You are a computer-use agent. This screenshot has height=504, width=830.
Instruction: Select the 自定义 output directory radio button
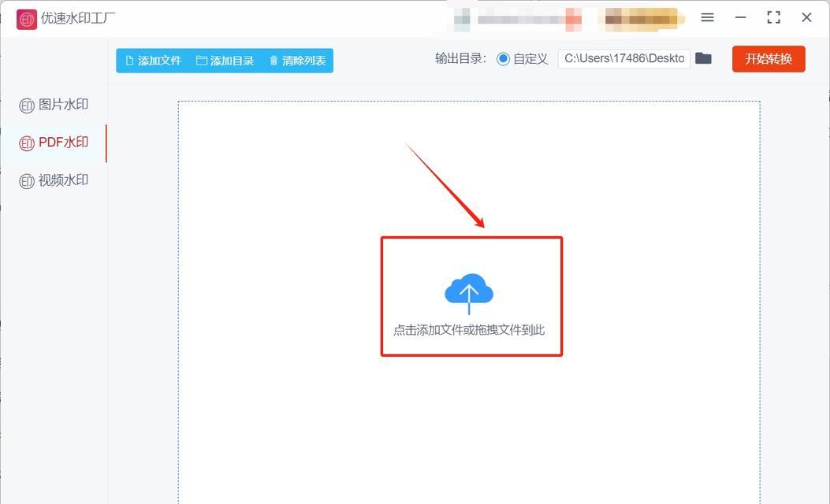(504, 59)
